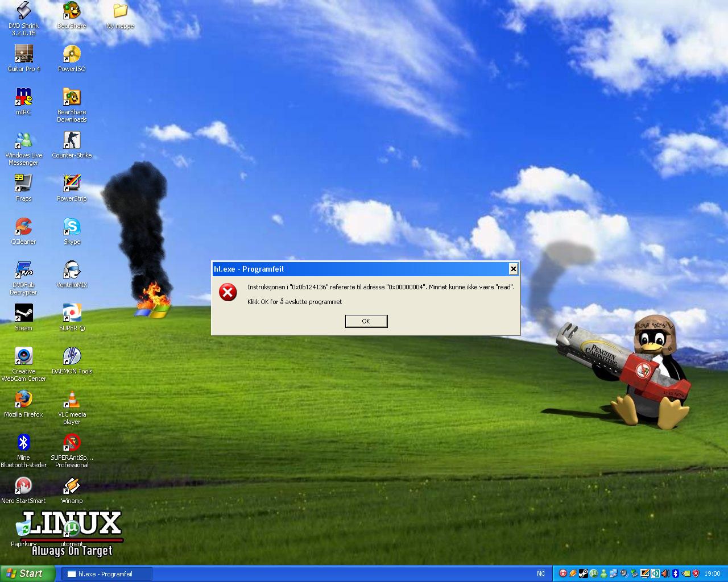Select the SUPER © desktop icon

point(72,317)
